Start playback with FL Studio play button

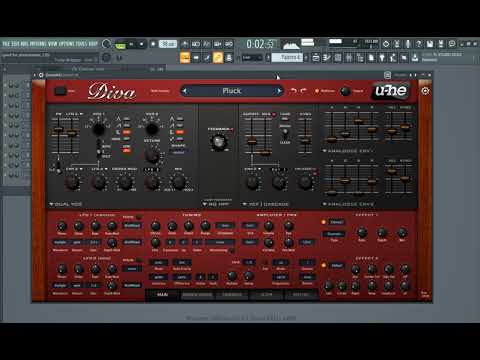(x=131, y=44)
